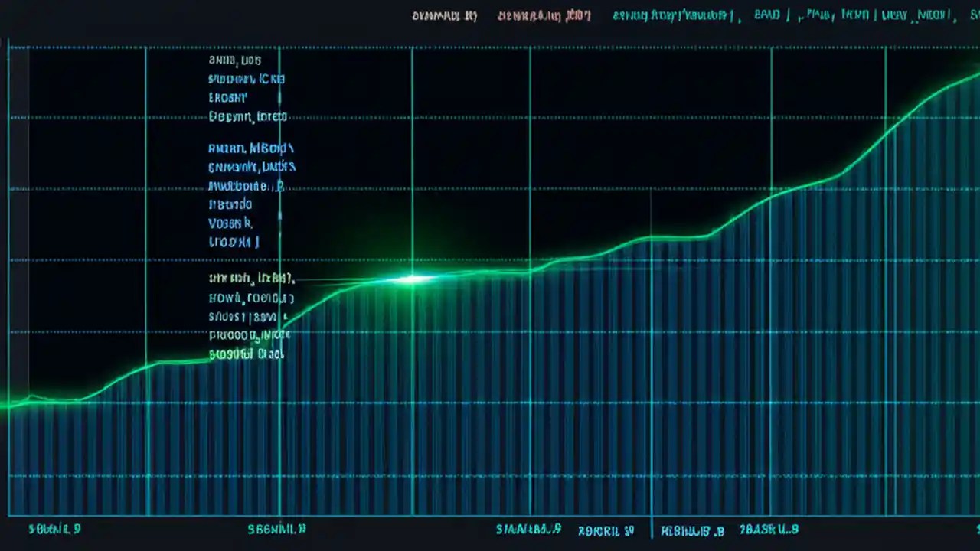Click the VOSSIK item in the legend list
Screen dimensions: 980x551
tap(230, 223)
